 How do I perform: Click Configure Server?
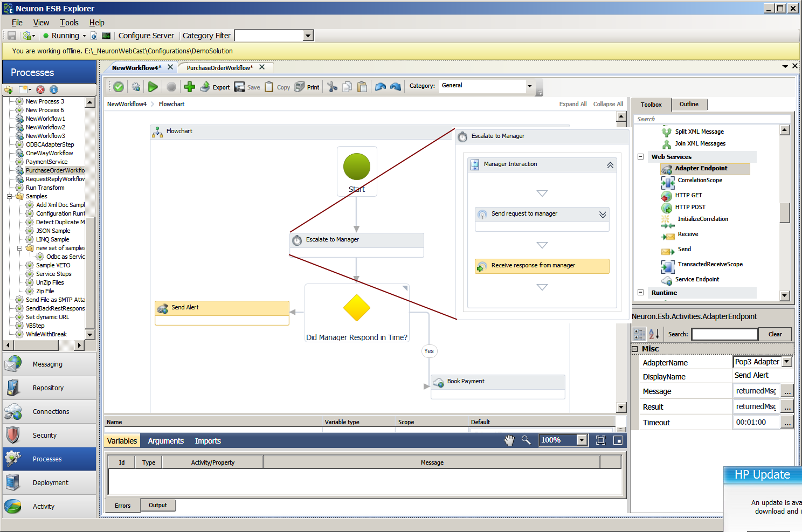[146, 36]
